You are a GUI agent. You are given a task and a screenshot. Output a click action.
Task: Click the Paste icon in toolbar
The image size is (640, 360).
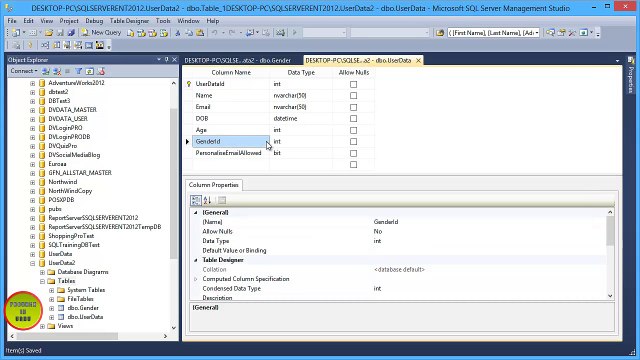tap(200, 33)
